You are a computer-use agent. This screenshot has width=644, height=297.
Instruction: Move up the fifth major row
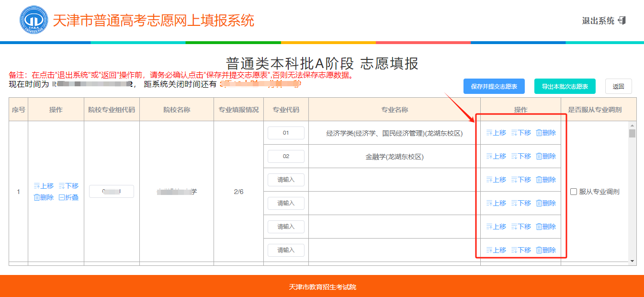496,227
